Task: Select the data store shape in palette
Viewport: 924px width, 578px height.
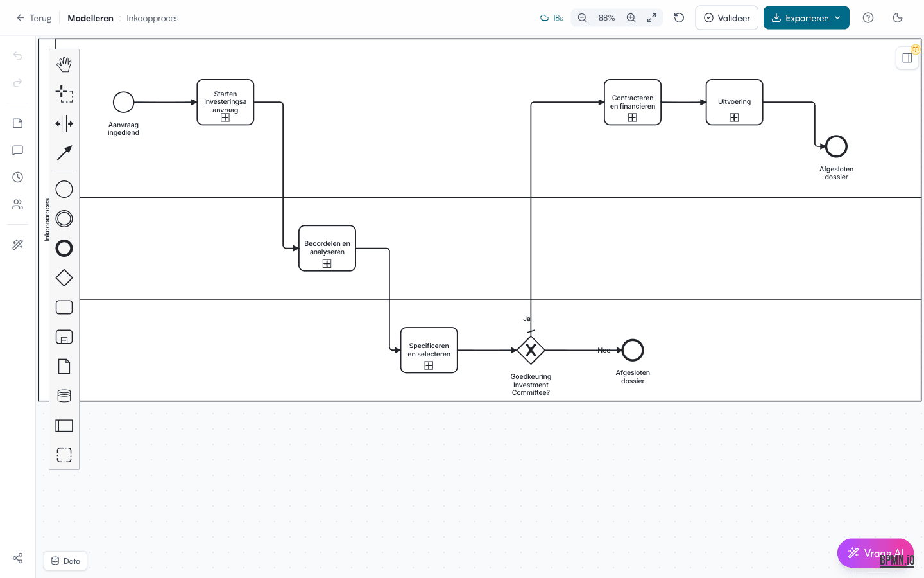Action: pos(64,395)
